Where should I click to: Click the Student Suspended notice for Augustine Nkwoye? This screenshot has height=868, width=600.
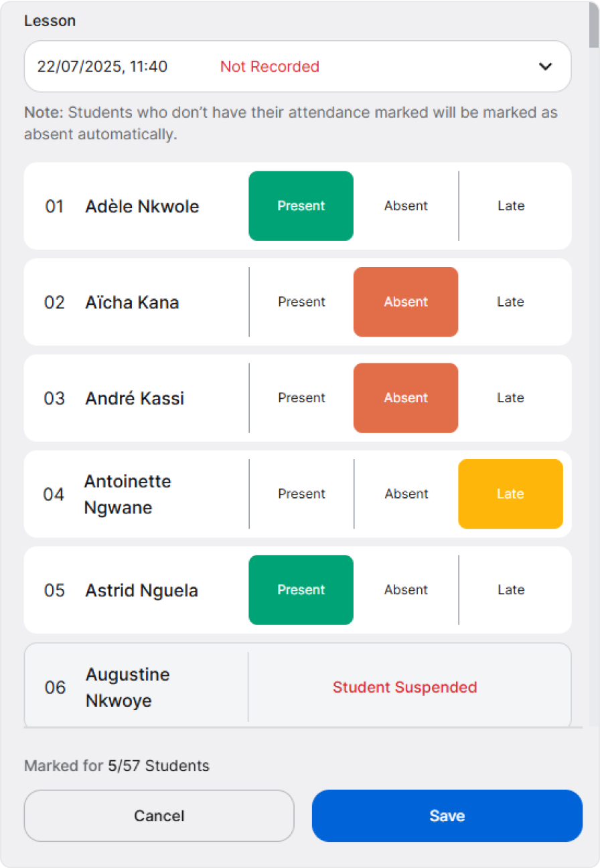point(404,687)
